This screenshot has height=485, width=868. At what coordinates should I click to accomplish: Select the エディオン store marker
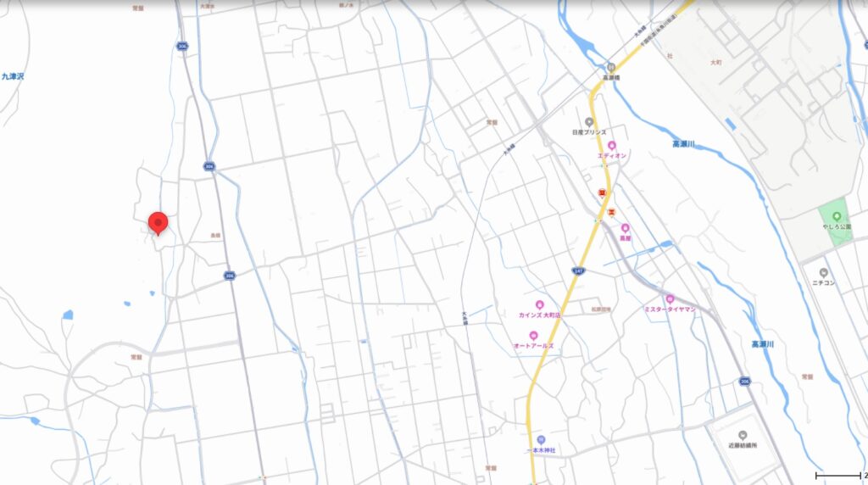coord(611,146)
